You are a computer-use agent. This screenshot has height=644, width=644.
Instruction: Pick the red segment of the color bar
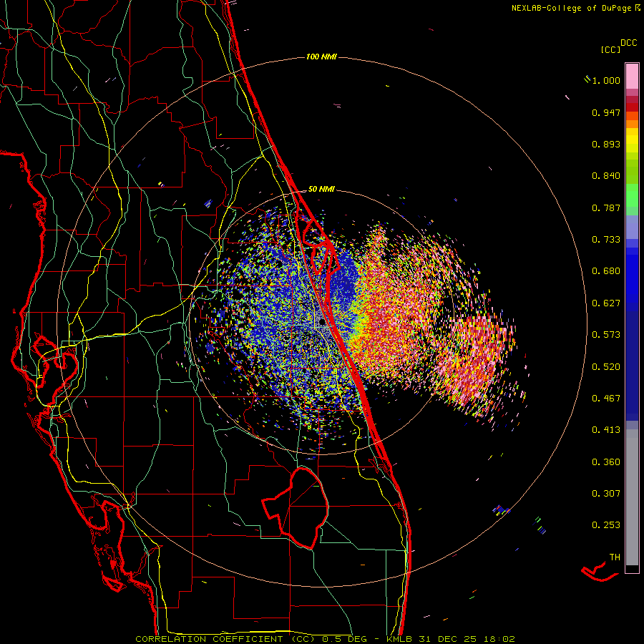632,107
